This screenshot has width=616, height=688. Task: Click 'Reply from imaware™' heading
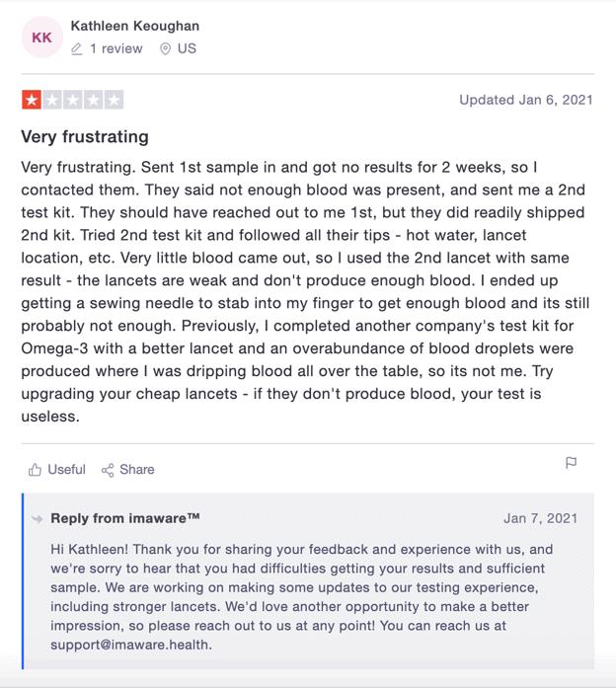(125, 518)
